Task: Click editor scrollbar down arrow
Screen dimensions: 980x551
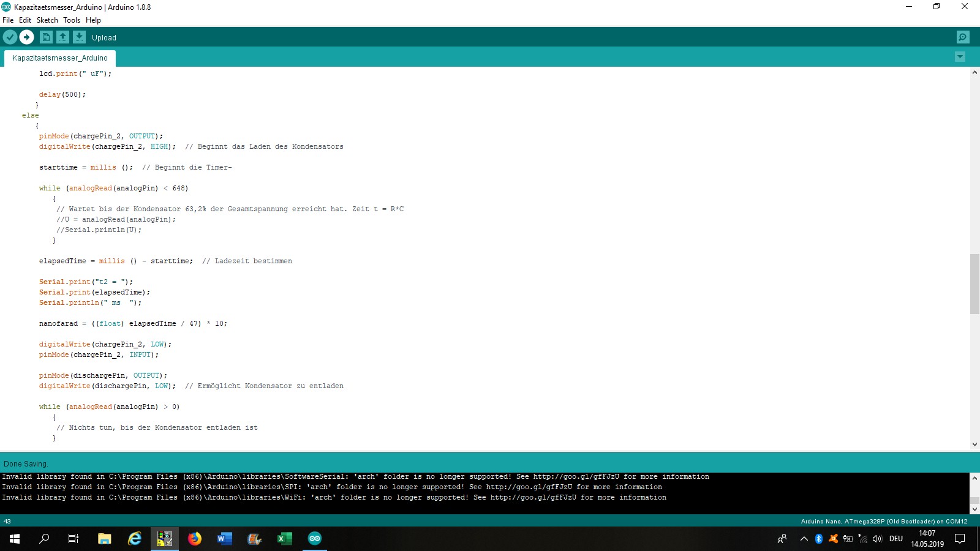Action: point(974,444)
